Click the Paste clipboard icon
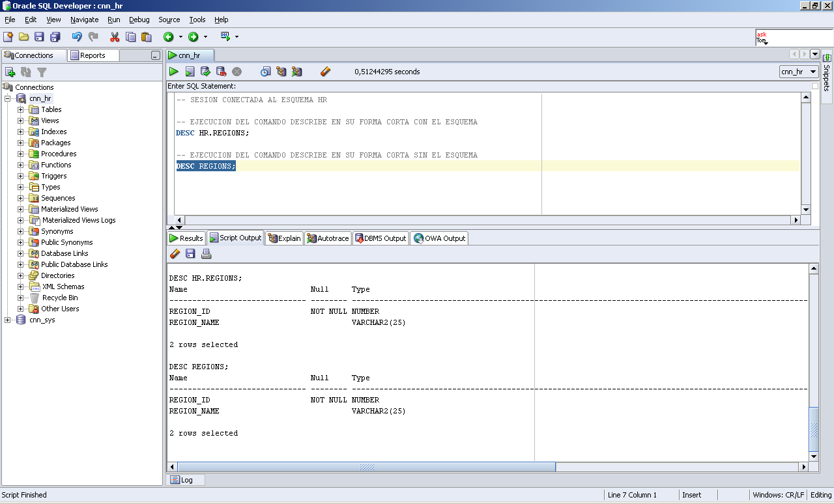The width and height of the screenshot is (834, 504). pos(147,37)
